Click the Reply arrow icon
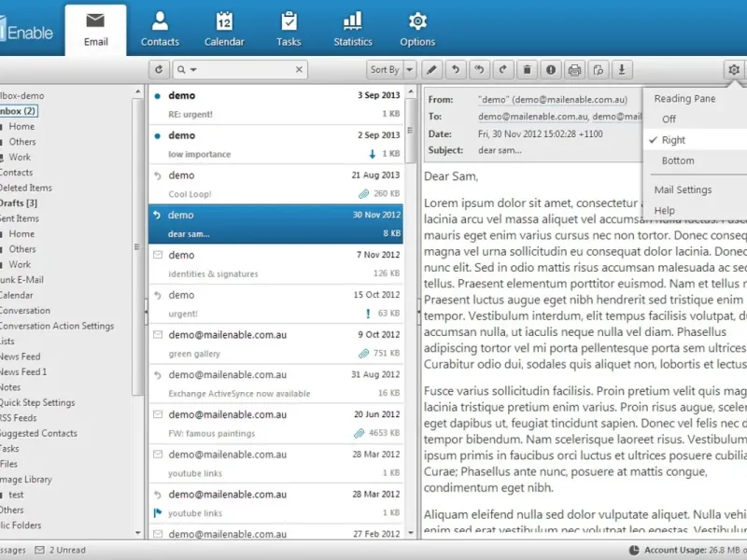The height and width of the screenshot is (560, 747). point(456,70)
